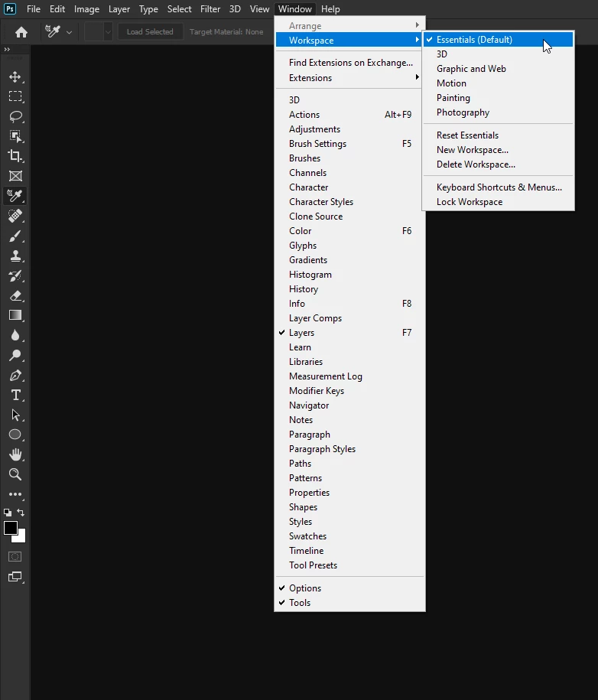Open Keyboard Shortcuts & Menus...
Screen dimensions: 598x700
coord(498,187)
